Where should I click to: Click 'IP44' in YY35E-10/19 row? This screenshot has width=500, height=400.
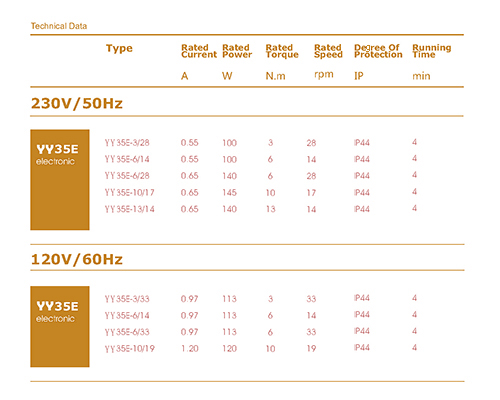coord(362,348)
